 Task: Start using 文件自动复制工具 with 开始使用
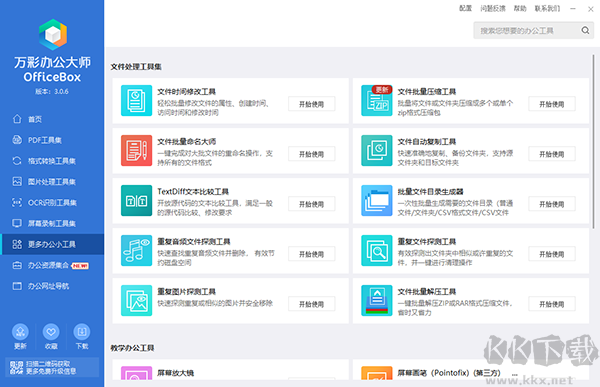552,154
